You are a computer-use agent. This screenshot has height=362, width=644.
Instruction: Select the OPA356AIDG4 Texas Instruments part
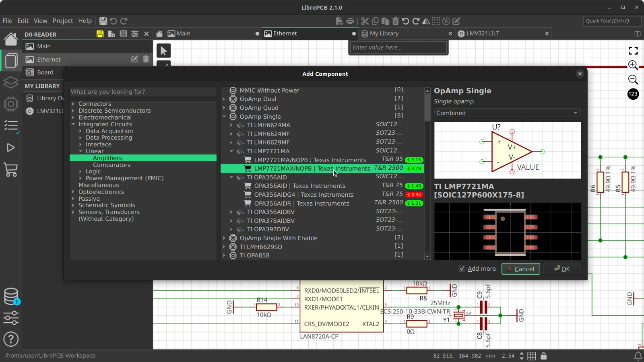tap(322, 195)
